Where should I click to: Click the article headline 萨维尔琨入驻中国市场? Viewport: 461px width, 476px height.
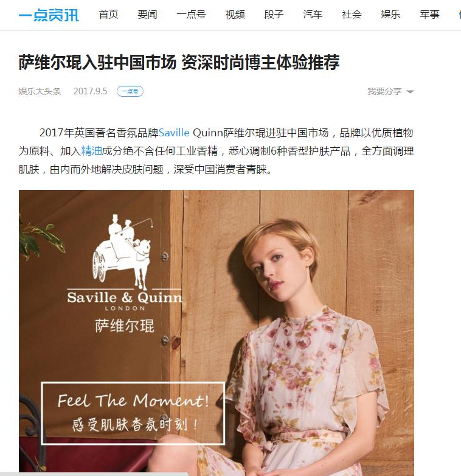point(97,62)
